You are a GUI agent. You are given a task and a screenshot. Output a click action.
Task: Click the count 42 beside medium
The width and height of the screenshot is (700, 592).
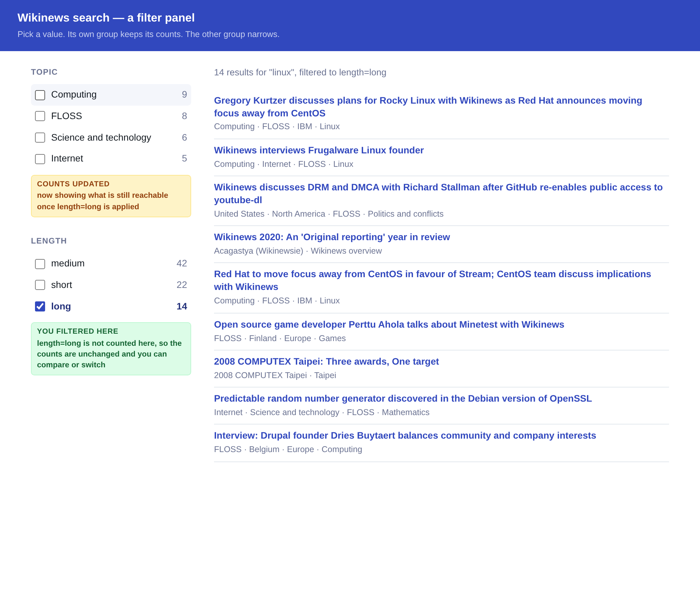click(x=182, y=263)
